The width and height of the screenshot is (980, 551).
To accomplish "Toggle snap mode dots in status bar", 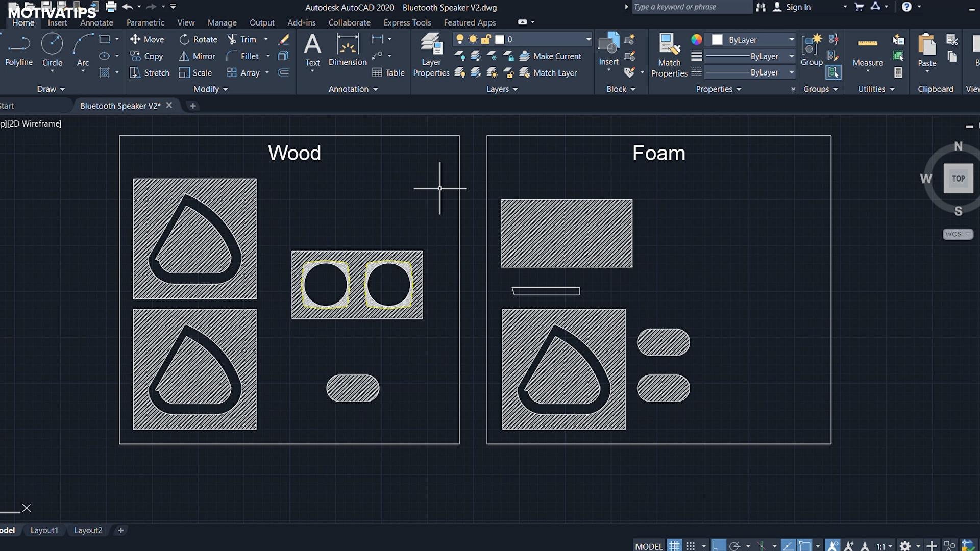I will click(691, 546).
